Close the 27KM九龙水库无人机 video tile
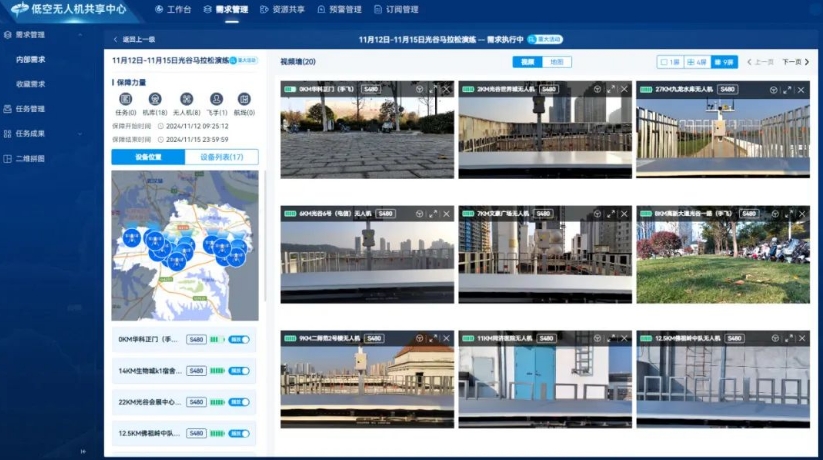The width and height of the screenshot is (823, 460). pyautogui.click(x=802, y=89)
